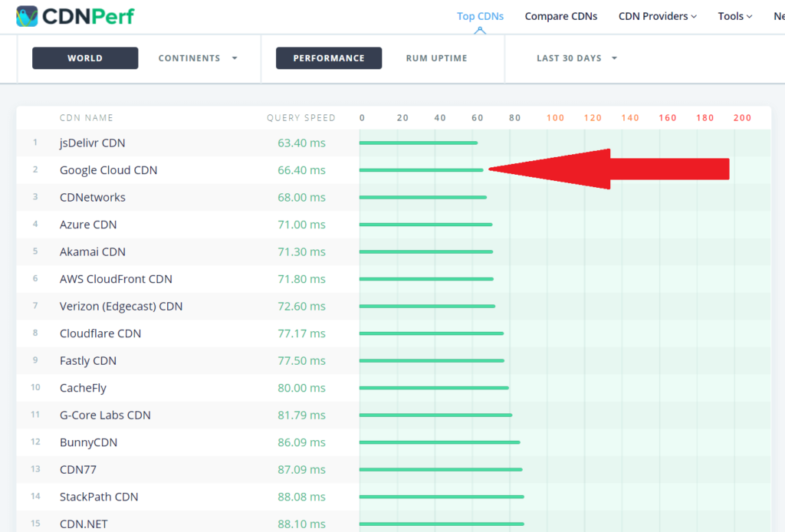
Task: Switch to PERFORMANCE metric toggle
Action: 329,58
